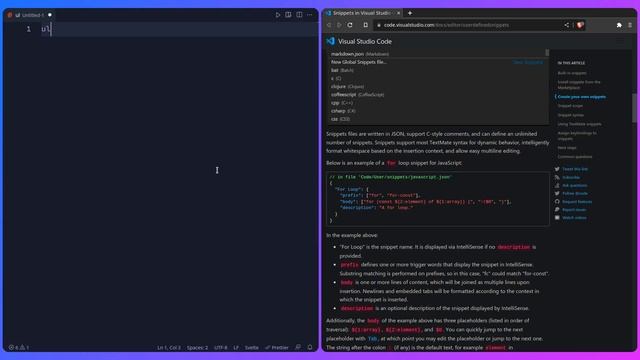The height and width of the screenshot is (360, 640).
Task: Select markdown.json in snippets list
Action: coord(437,54)
